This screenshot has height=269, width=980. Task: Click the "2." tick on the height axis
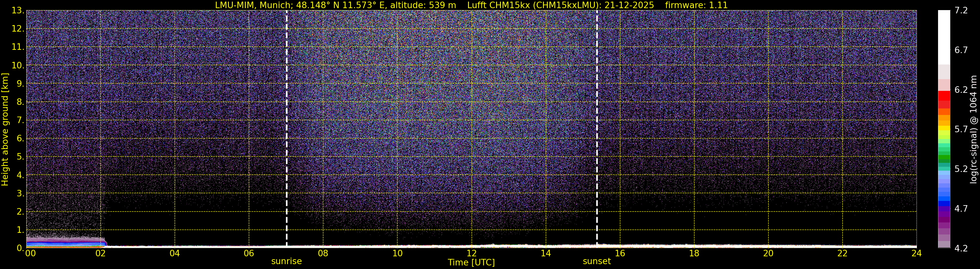pyautogui.click(x=20, y=212)
